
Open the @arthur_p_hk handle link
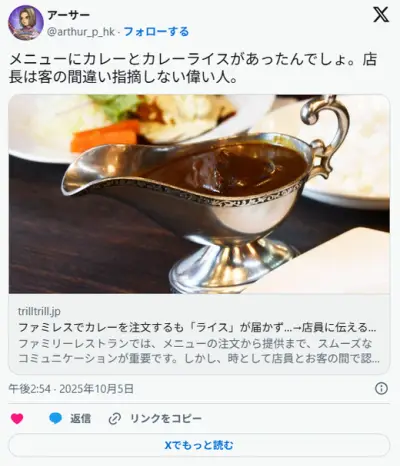pyautogui.click(x=81, y=32)
